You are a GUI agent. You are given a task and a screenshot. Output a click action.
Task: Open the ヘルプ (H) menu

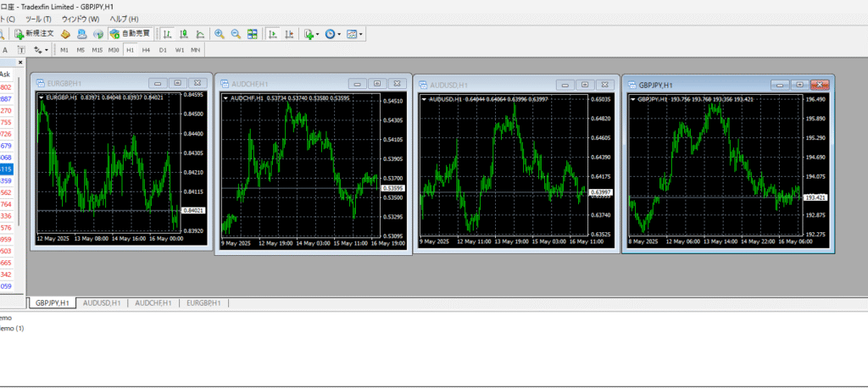(124, 19)
